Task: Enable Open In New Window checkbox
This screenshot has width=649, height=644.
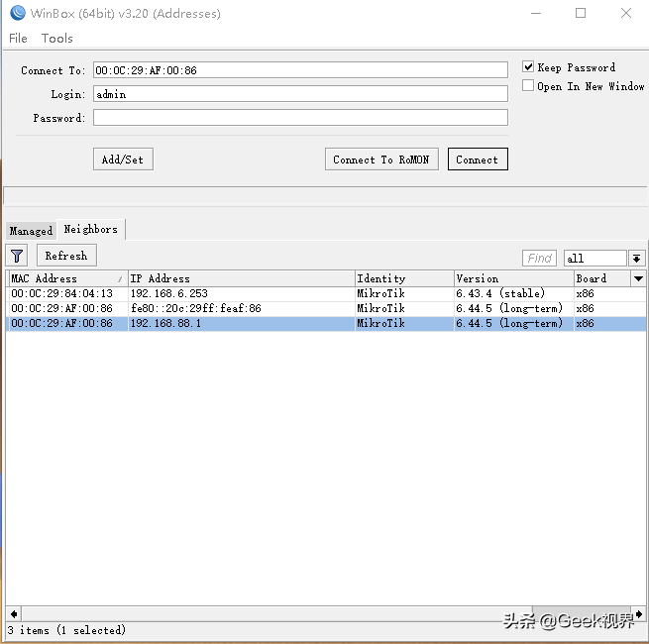Action: coord(528,85)
